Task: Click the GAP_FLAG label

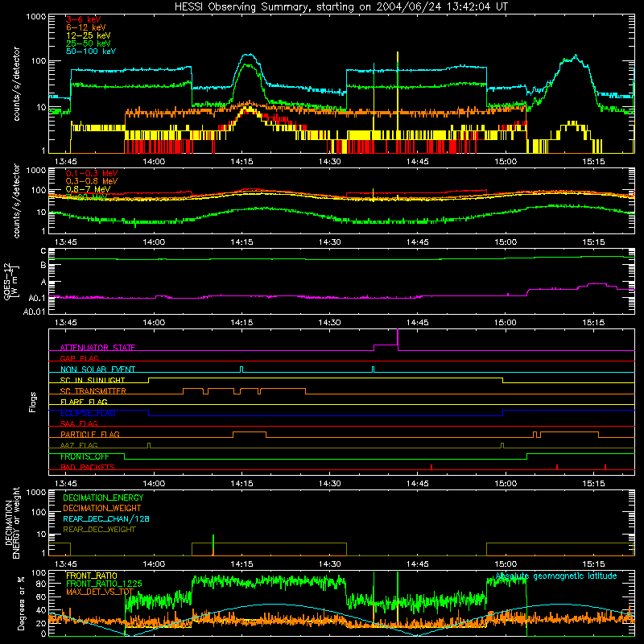Action: click(79, 358)
